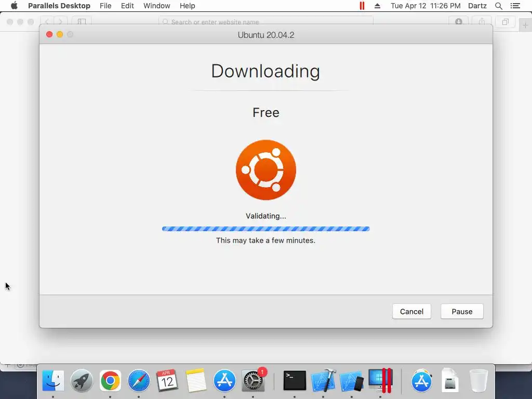532x399 pixels.
Task: Click the Ubuntu logo image
Action: coord(265,170)
